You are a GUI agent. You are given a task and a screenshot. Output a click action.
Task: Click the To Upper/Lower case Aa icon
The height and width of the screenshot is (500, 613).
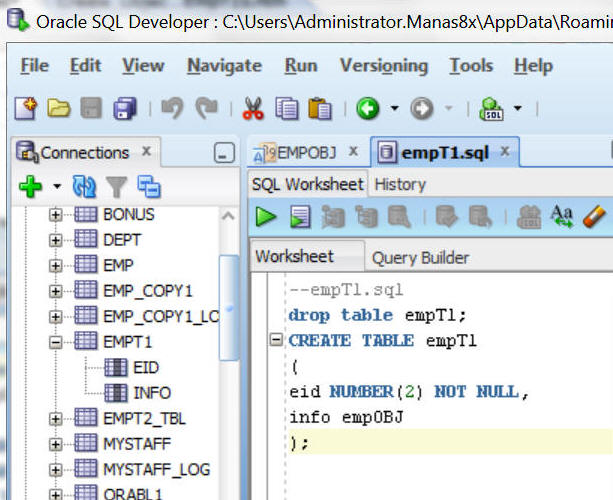point(561,217)
